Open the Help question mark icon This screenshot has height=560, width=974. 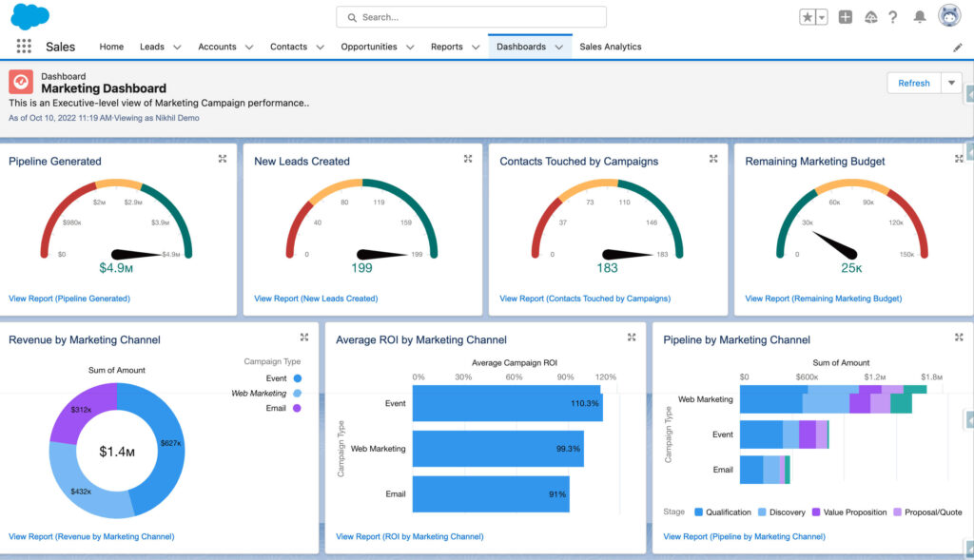(x=893, y=17)
